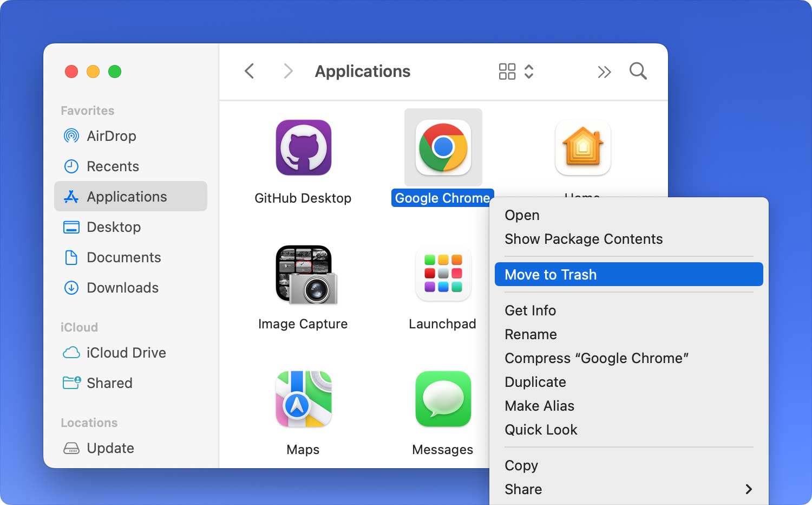
Task: Choose Show Package Contents
Action: tap(629, 239)
